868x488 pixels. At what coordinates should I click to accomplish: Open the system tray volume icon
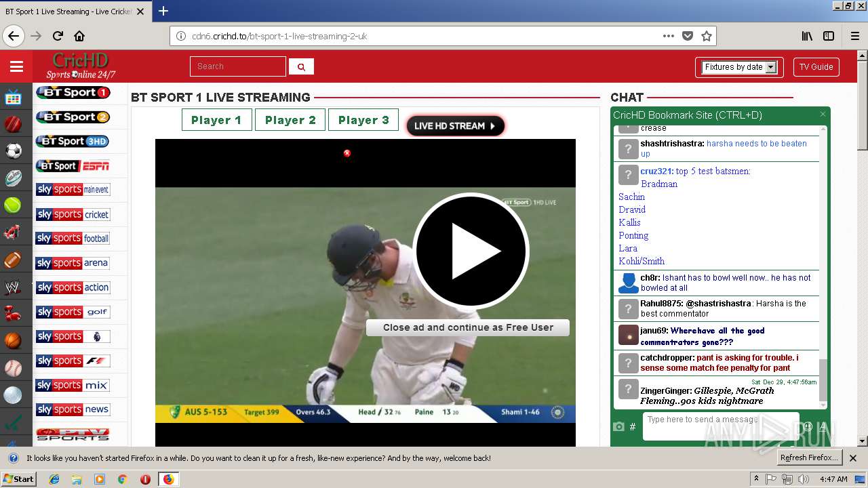(x=804, y=479)
